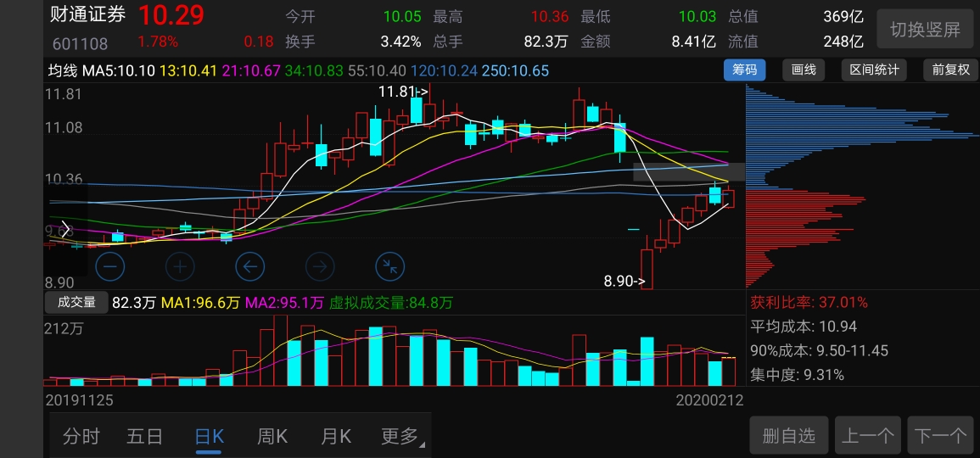Tap the 总值 369亿 market cap value
980x458 pixels.
pos(843,16)
